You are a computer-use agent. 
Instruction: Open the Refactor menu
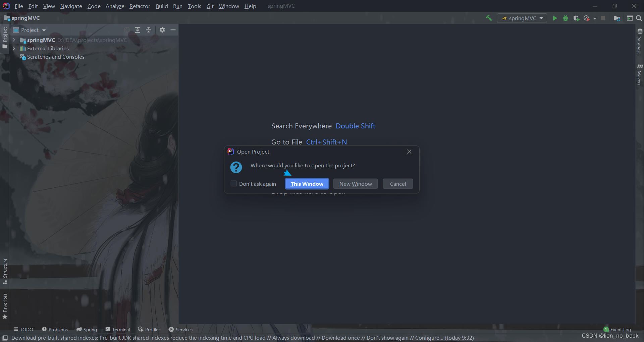click(x=140, y=6)
